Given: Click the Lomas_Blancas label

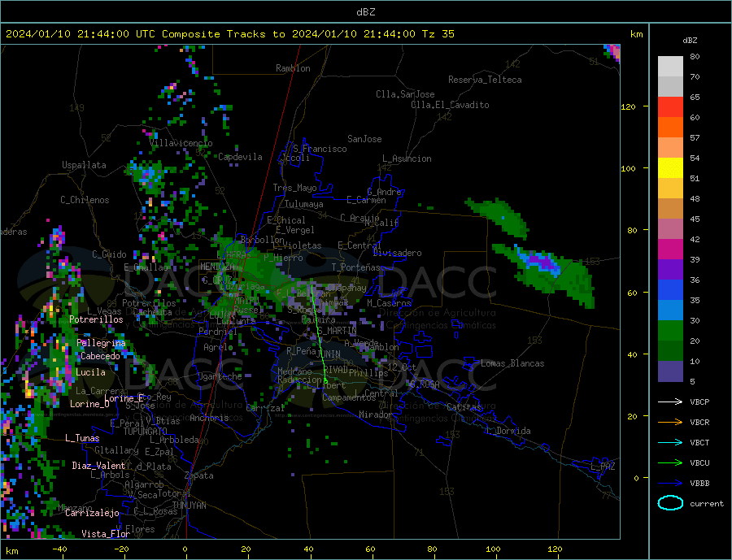Looking at the screenshot, I should pos(512,363).
